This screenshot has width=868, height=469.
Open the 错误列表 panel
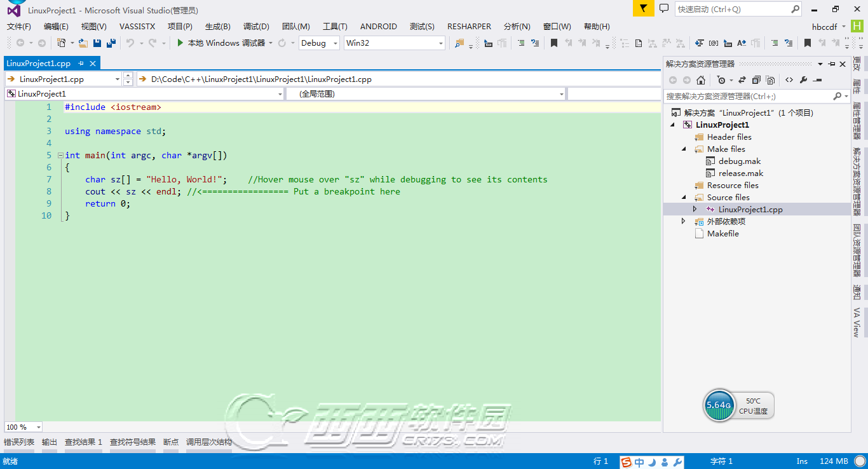pyautogui.click(x=17, y=441)
